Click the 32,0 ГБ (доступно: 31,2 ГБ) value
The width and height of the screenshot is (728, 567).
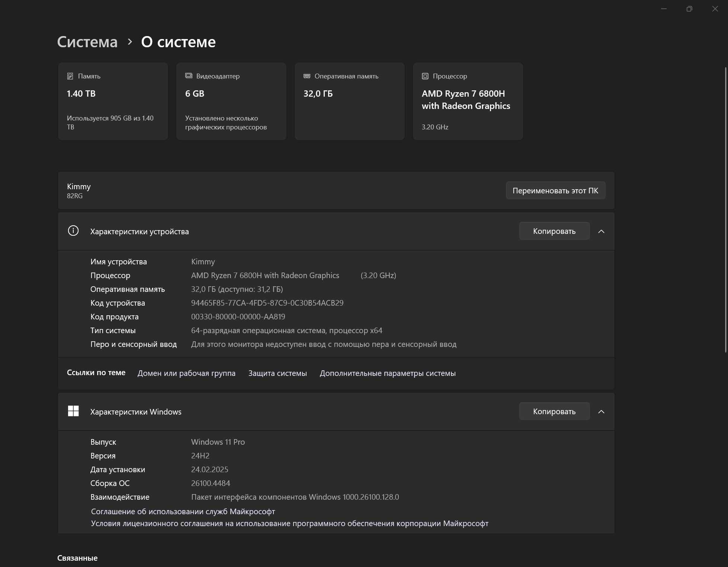pyautogui.click(x=237, y=289)
